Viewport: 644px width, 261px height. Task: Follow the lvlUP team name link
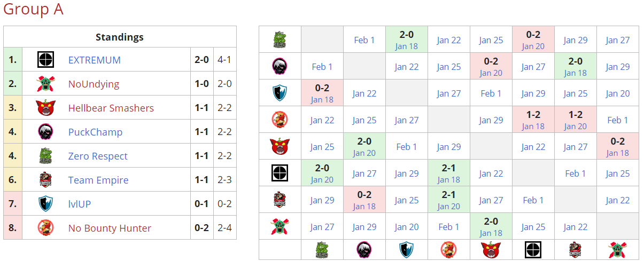(x=79, y=204)
